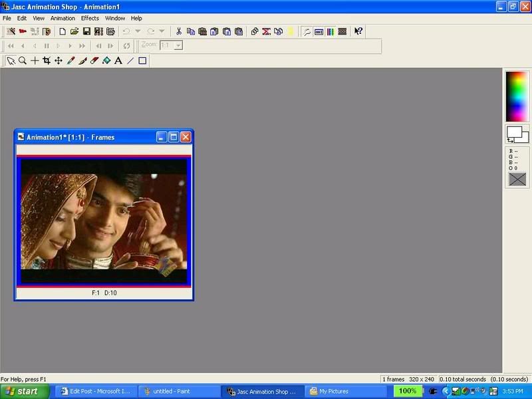Toggle the wrench-icon palette button
Viewport: 532px width, 399px height.
point(307,31)
